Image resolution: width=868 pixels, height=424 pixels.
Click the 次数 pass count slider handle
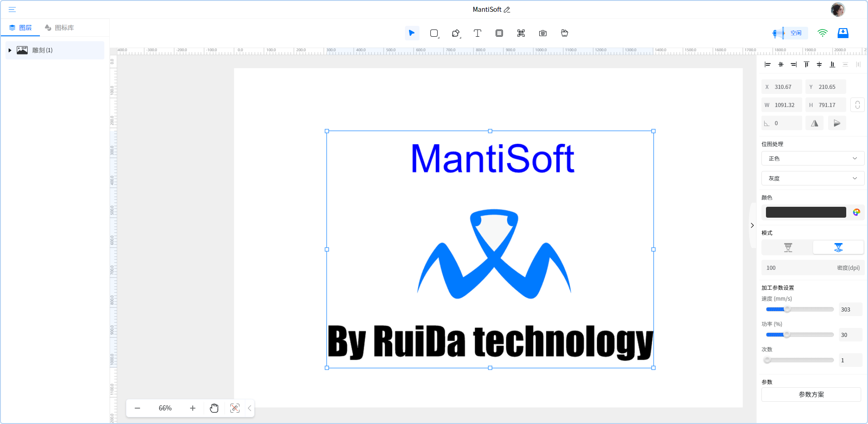(x=767, y=360)
